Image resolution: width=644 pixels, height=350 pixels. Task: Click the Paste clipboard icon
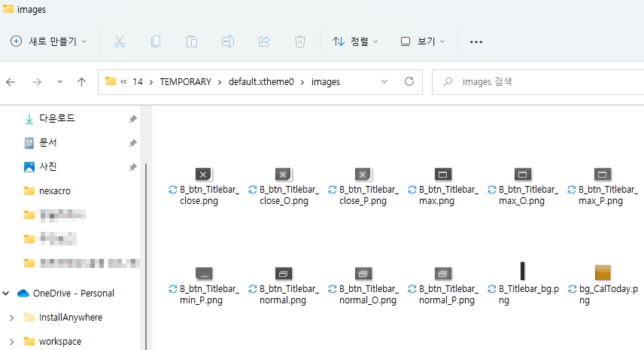coord(192,41)
